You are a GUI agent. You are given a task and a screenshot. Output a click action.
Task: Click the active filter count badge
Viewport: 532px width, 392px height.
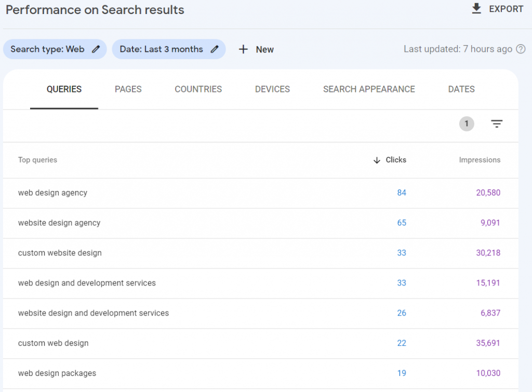(467, 124)
